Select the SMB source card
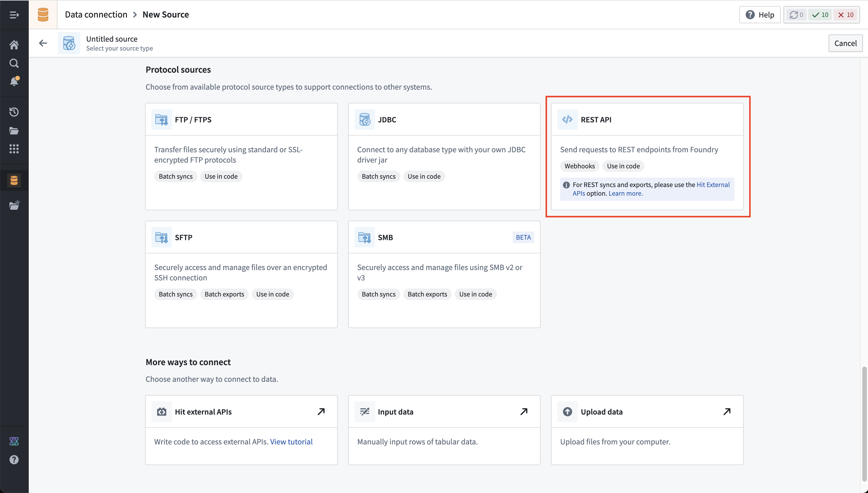This screenshot has height=493, width=868. 444,274
